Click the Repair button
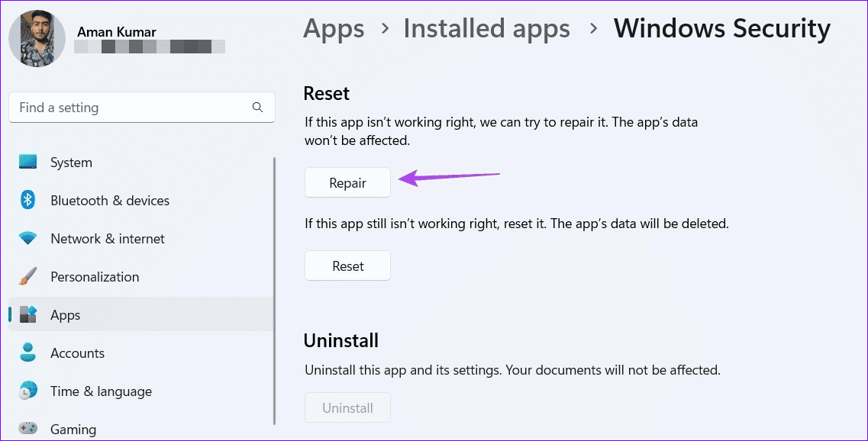Image resolution: width=868 pixels, height=441 pixels. coord(347,182)
